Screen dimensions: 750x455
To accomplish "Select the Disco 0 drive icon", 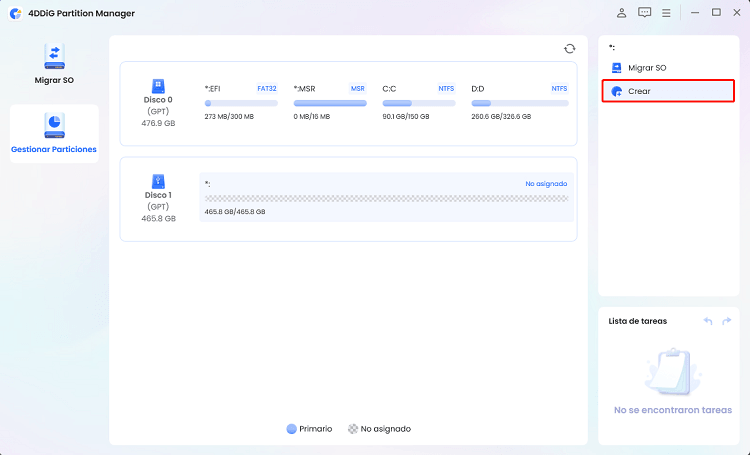I will pyautogui.click(x=158, y=87).
